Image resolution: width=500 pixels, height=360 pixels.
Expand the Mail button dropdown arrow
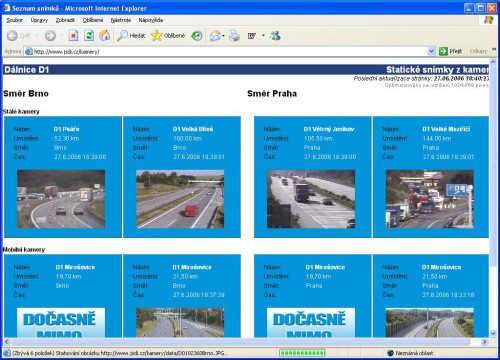coord(223,36)
